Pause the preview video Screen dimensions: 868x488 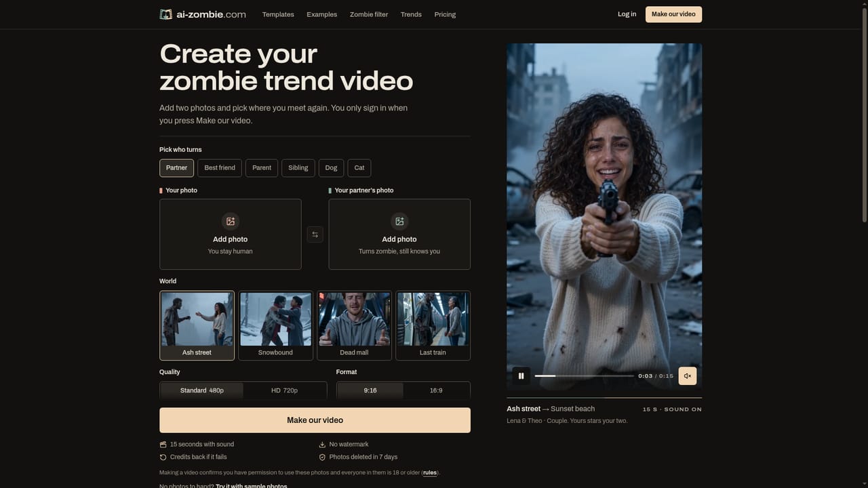click(x=521, y=375)
